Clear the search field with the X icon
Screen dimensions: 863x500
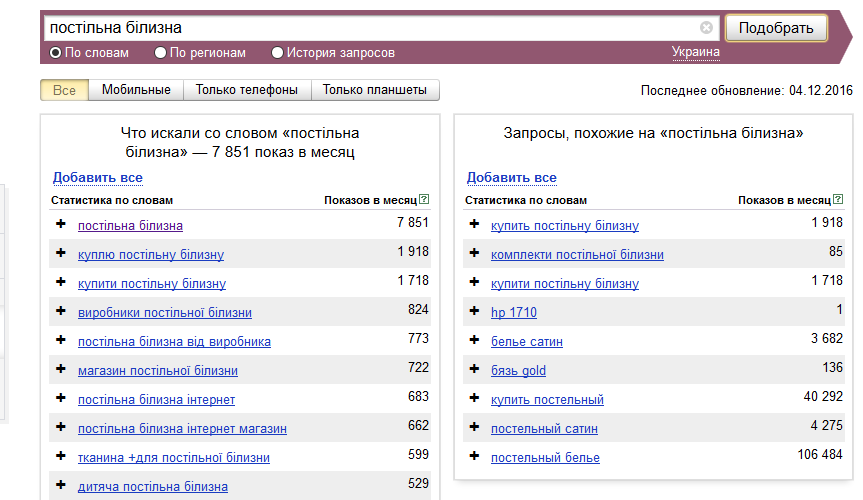707,28
